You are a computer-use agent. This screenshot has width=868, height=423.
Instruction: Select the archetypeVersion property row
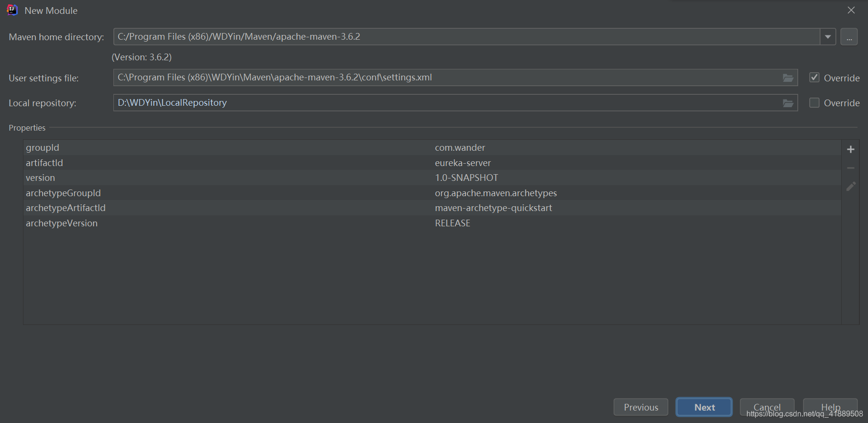coord(432,223)
